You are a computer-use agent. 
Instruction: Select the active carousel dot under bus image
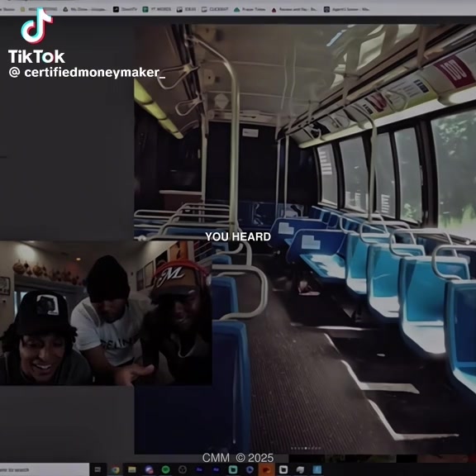pyautogui.click(x=306, y=448)
